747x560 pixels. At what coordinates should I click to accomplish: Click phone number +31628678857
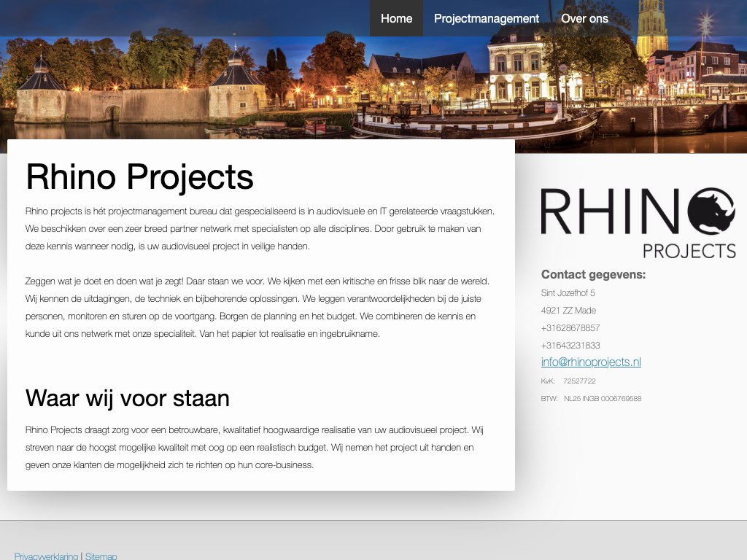[570, 328]
